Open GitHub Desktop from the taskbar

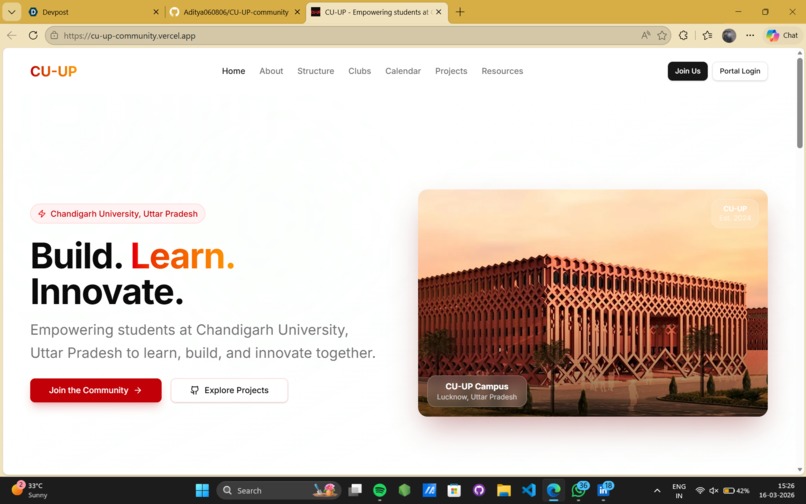click(479, 490)
